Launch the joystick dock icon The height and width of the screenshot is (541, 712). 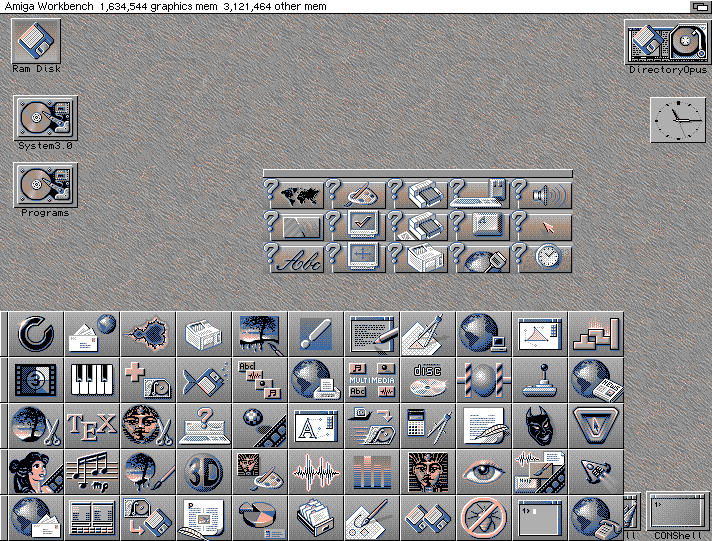[x=540, y=380]
